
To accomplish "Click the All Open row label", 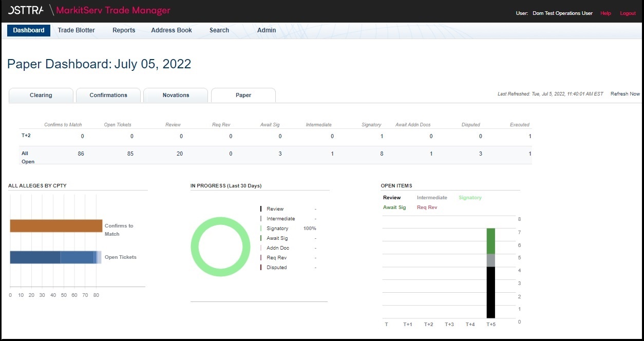I will (x=28, y=157).
